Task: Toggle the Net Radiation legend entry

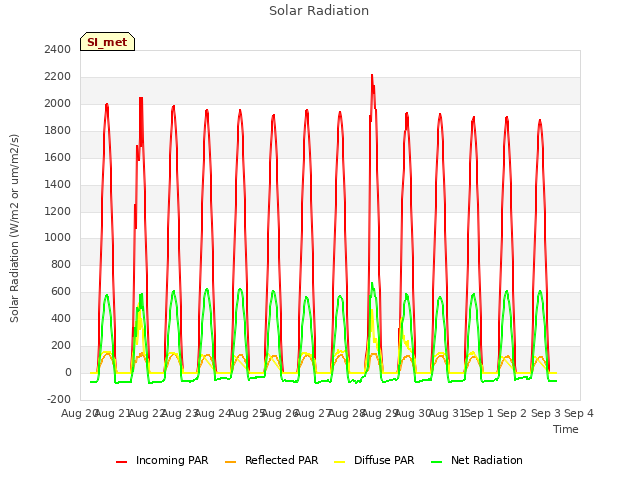Action: (x=477, y=460)
